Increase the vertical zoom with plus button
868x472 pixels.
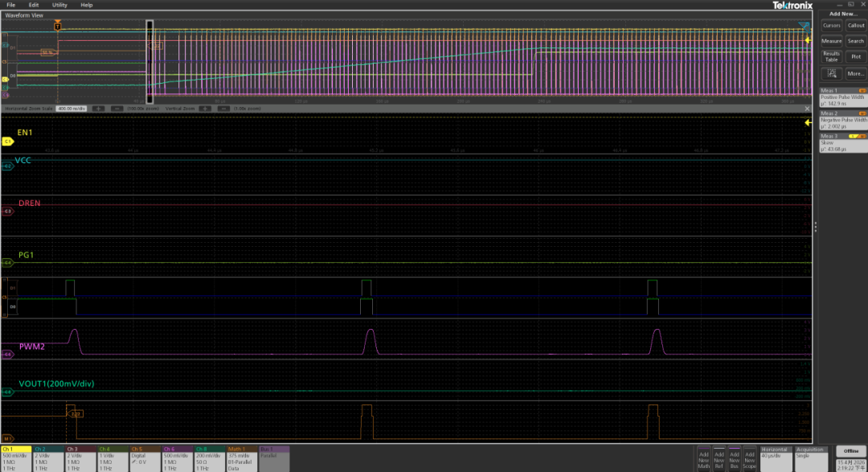205,109
